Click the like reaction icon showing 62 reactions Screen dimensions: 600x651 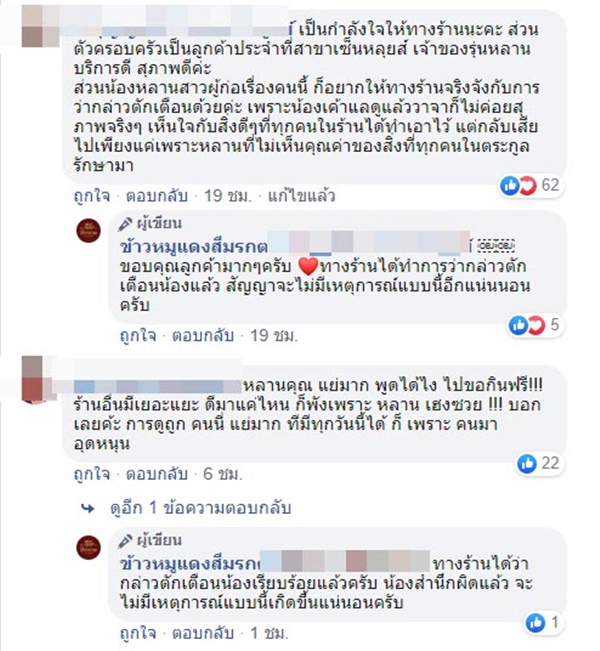point(509,185)
